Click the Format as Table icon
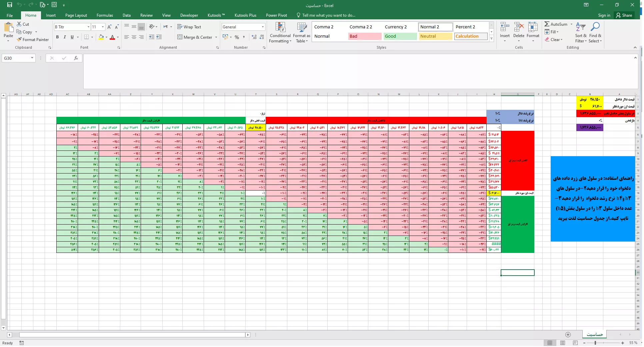644x347 pixels. tap(301, 33)
